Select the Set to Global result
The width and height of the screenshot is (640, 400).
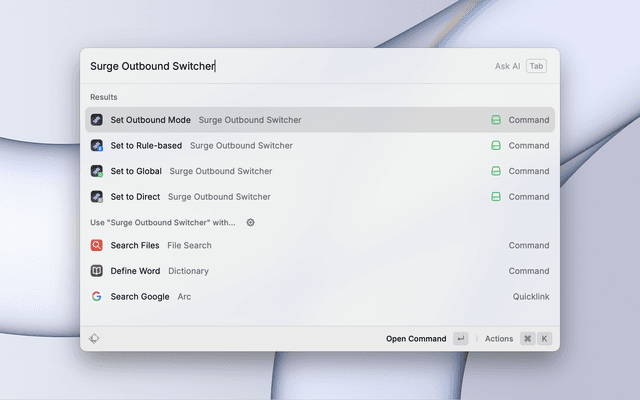(x=320, y=171)
